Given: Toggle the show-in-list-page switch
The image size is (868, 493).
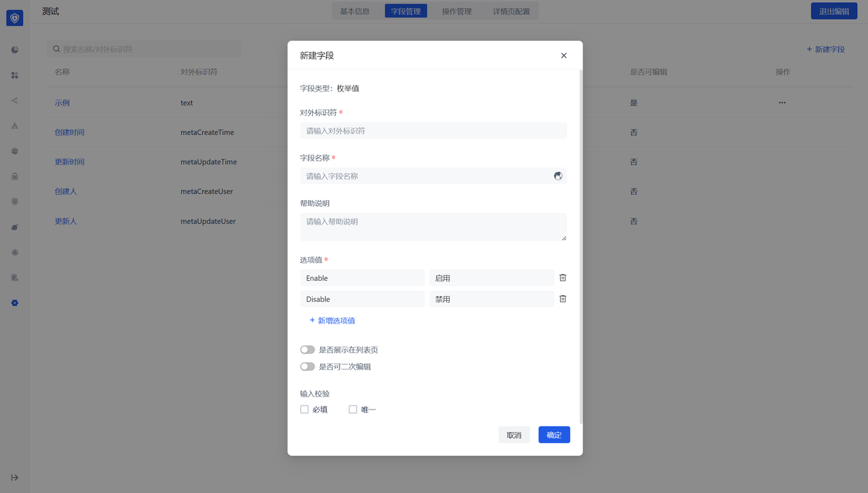Looking at the screenshot, I should tap(308, 350).
